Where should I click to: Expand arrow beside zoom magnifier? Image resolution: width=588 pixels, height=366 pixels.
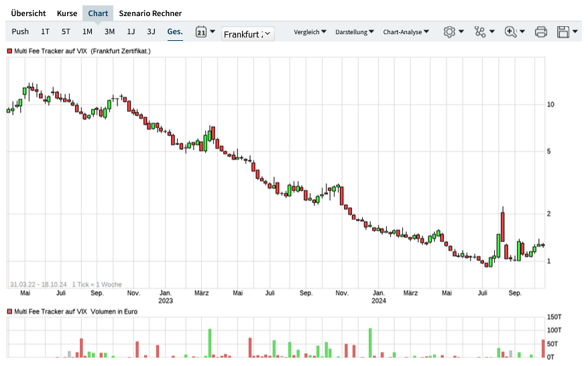(522, 32)
